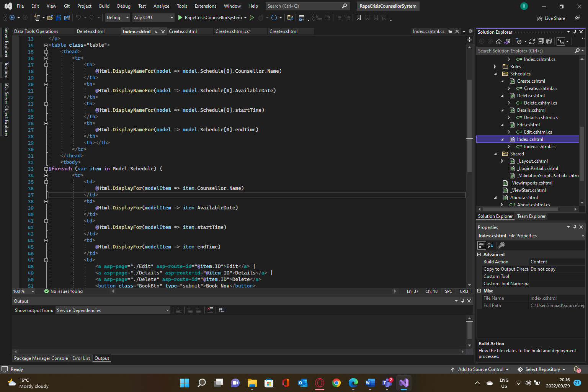
Task: Open the Windows Start menu
Action: point(185,383)
